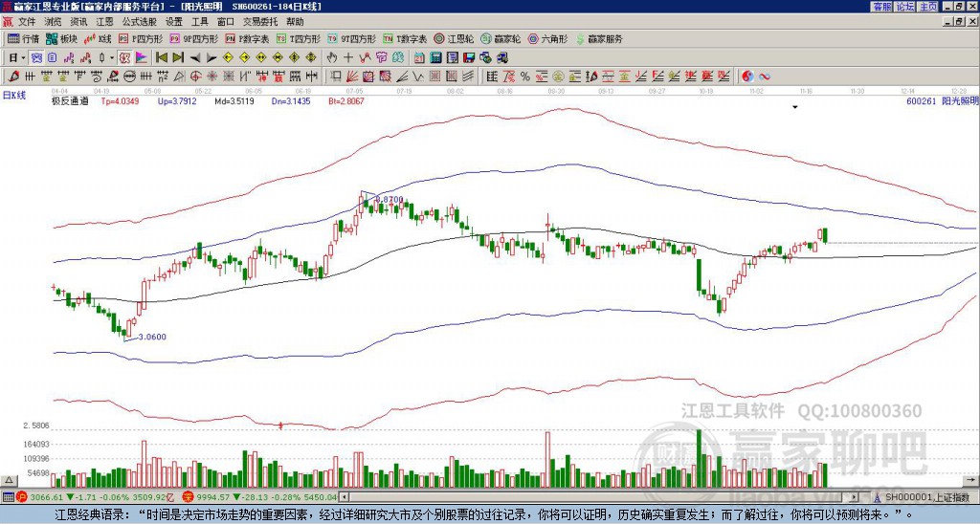Open the 帮助 menu
980x524 pixels.
click(x=295, y=22)
